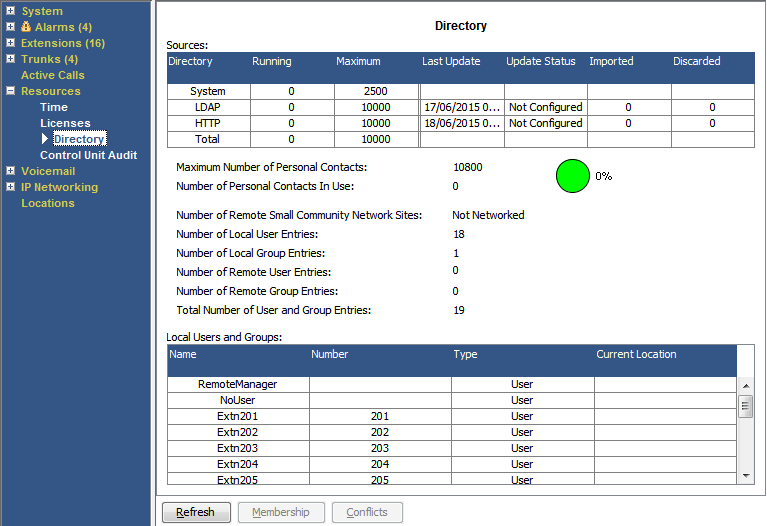Expand the Trunks (4) node
The image size is (767, 526).
(10, 59)
